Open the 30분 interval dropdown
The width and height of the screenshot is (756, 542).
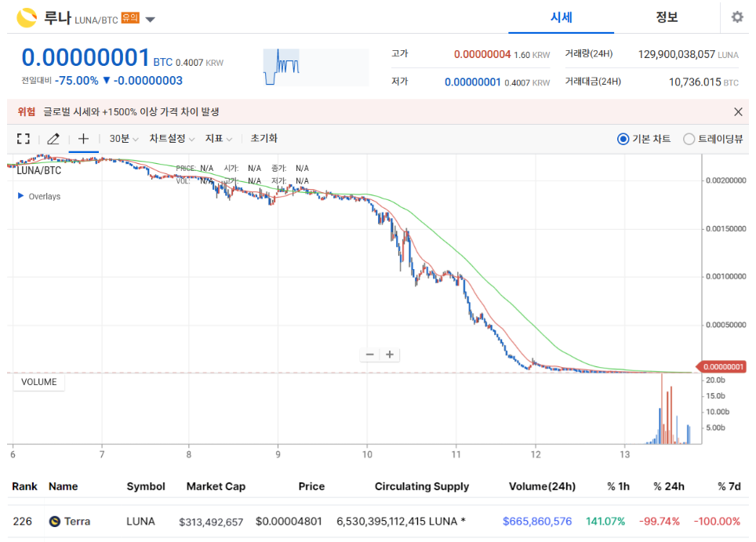[x=124, y=139]
